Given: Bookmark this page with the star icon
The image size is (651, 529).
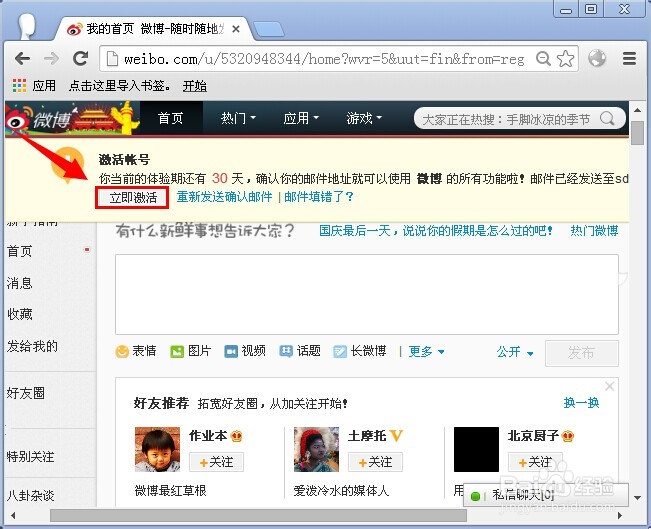Looking at the screenshot, I should coord(565,59).
